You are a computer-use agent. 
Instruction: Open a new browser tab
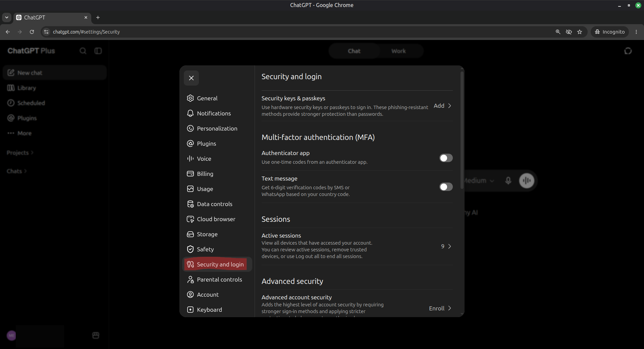click(98, 17)
